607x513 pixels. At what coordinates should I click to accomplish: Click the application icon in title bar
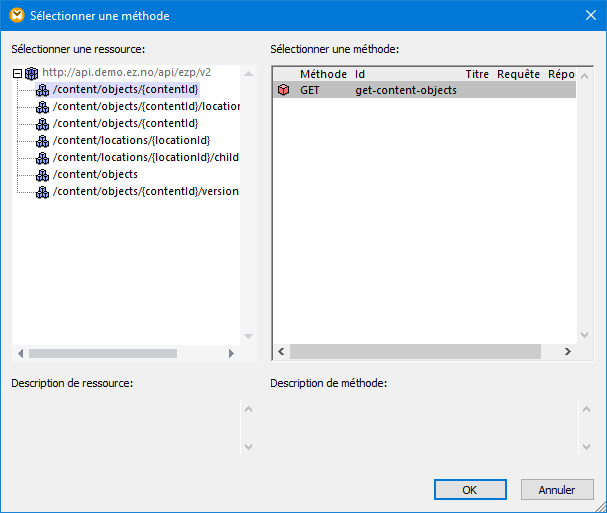[x=16, y=16]
